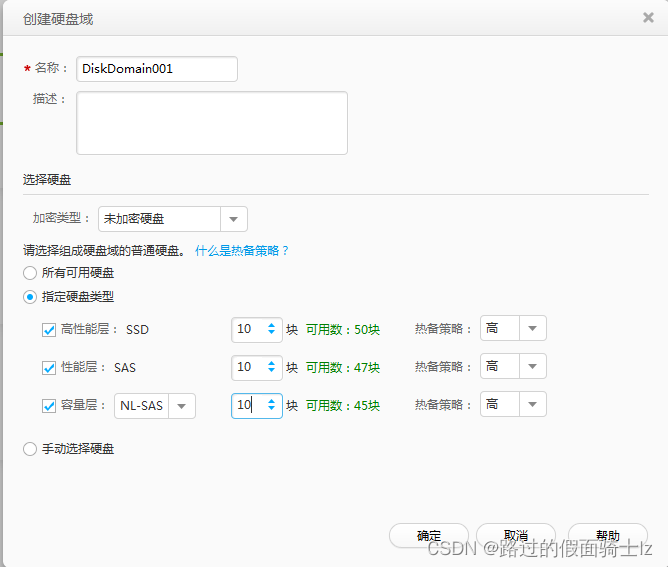Increase SAS disk count with up arrow
This screenshot has height=567, width=668.
pyautogui.click(x=271, y=363)
